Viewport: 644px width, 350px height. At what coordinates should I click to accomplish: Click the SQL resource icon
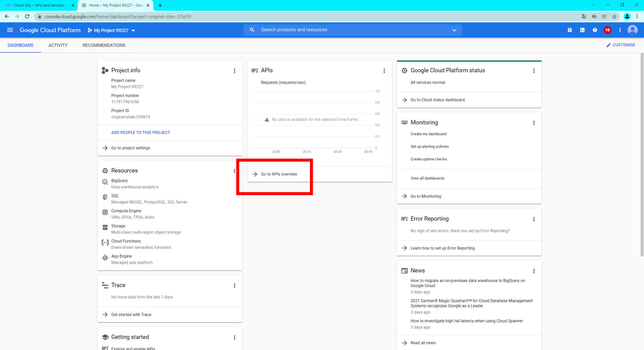[x=105, y=197]
